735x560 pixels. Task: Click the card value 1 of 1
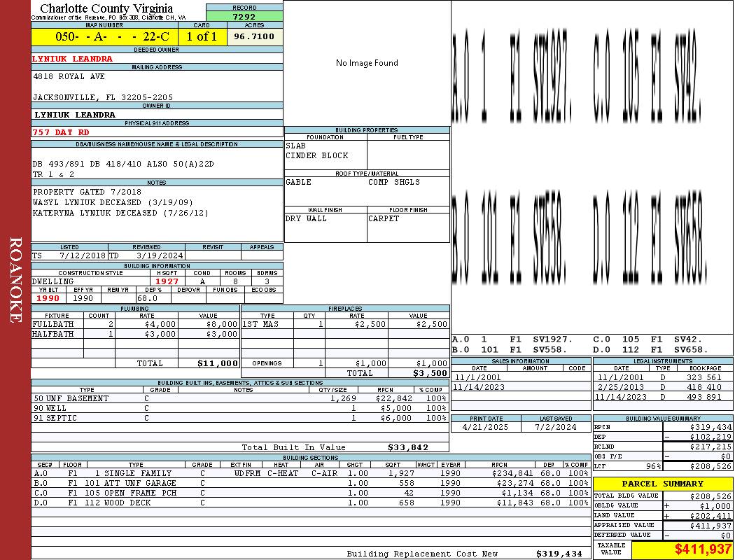point(202,36)
